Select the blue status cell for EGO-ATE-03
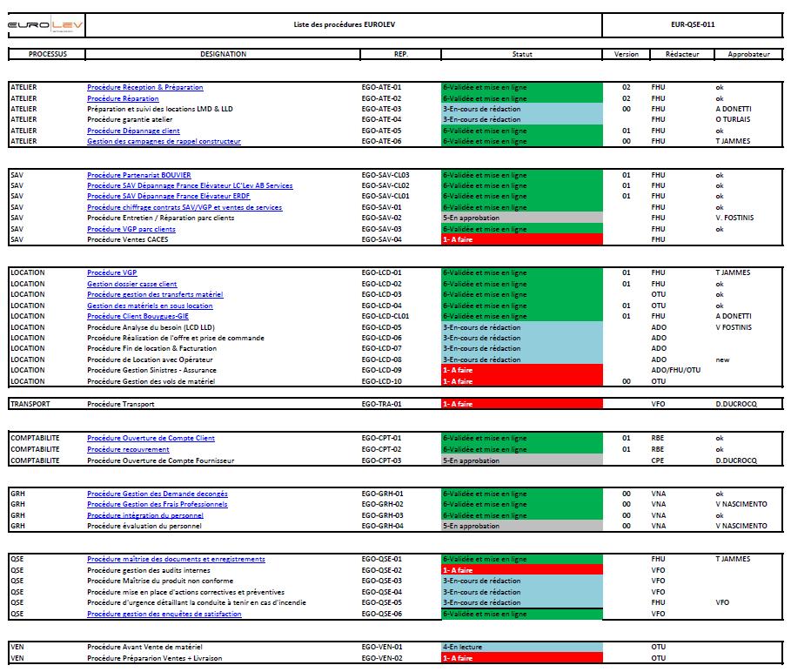The width and height of the screenshot is (791, 672). [522, 109]
